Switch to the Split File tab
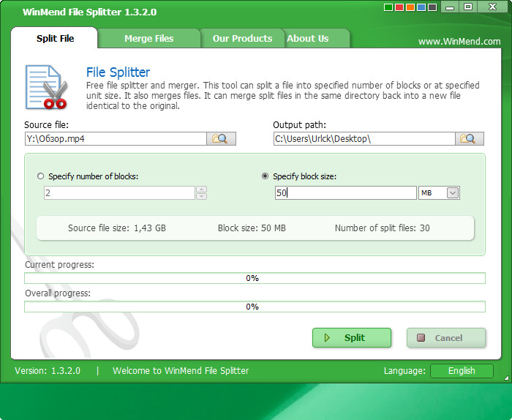 [x=55, y=38]
